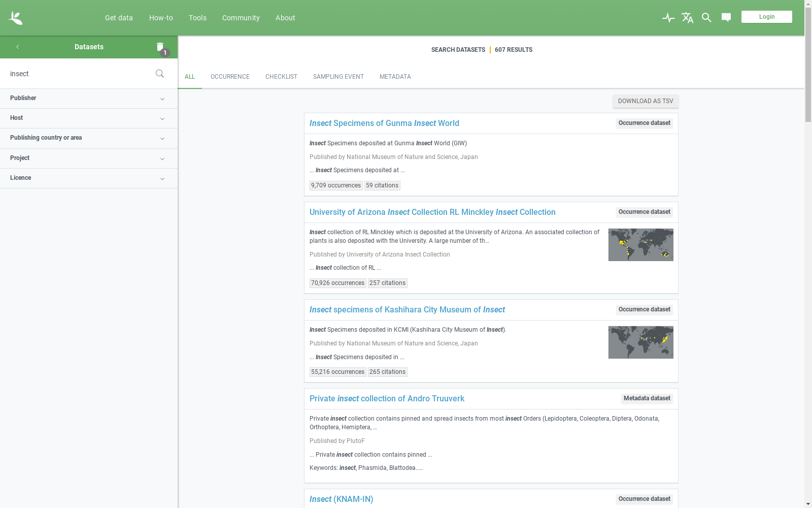The height and width of the screenshot is (508, 812).
Task: Switch to the SAMPLING EVENT tab
Action: [x=338, y=77]
